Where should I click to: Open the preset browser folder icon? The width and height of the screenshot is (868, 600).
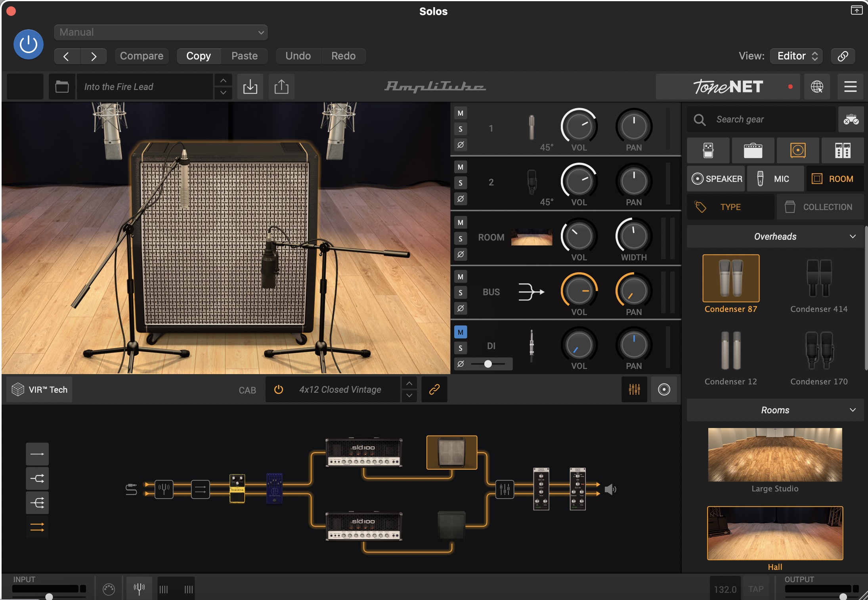(x=62, y=86)
